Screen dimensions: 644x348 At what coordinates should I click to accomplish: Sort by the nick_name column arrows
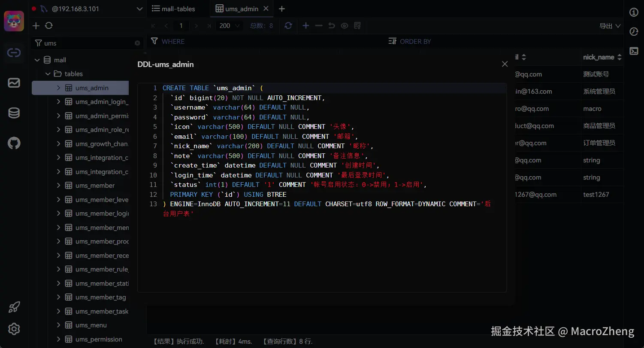coord(620,57)
